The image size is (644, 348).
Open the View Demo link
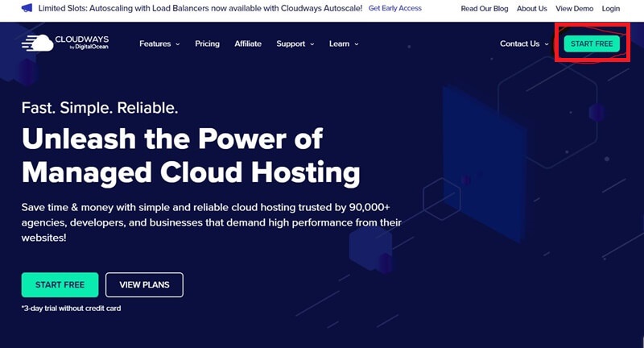click(574, 9)
